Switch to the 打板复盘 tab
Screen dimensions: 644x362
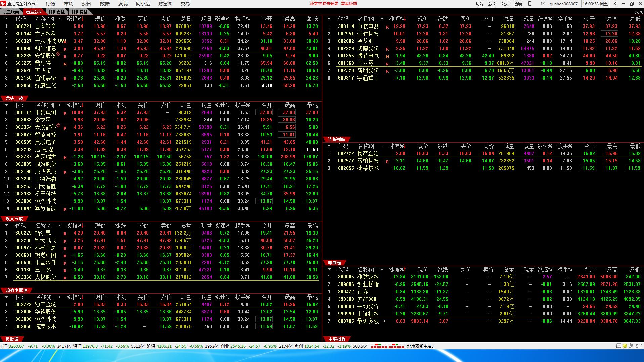(79, 12)
